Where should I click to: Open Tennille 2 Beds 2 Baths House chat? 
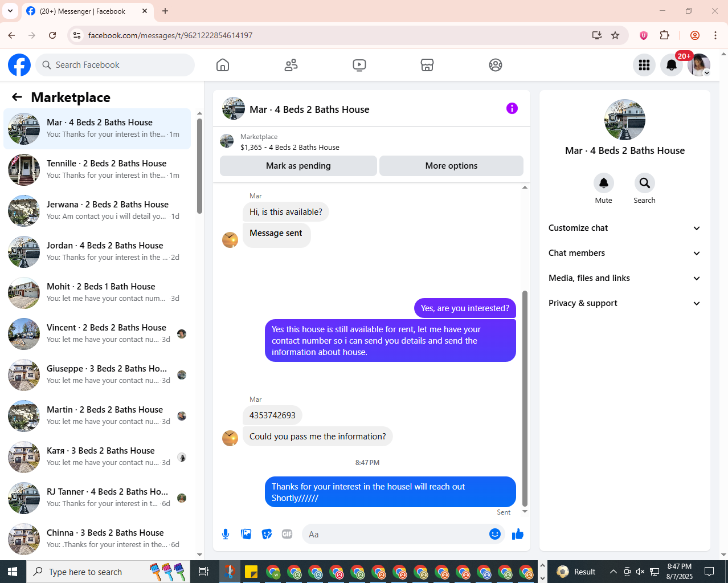pyautogui.click(x=97, y=170)
